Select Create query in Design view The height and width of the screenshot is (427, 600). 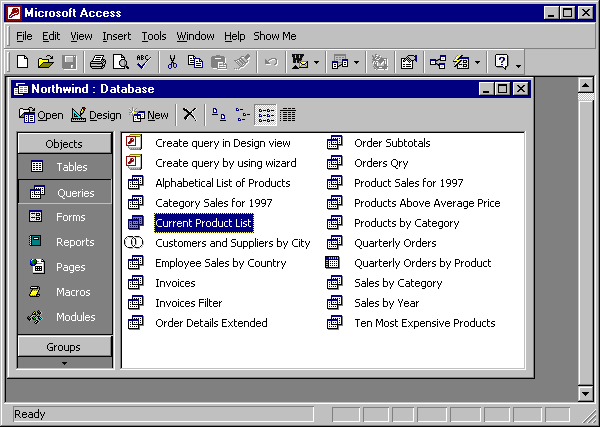click(223, 143)
